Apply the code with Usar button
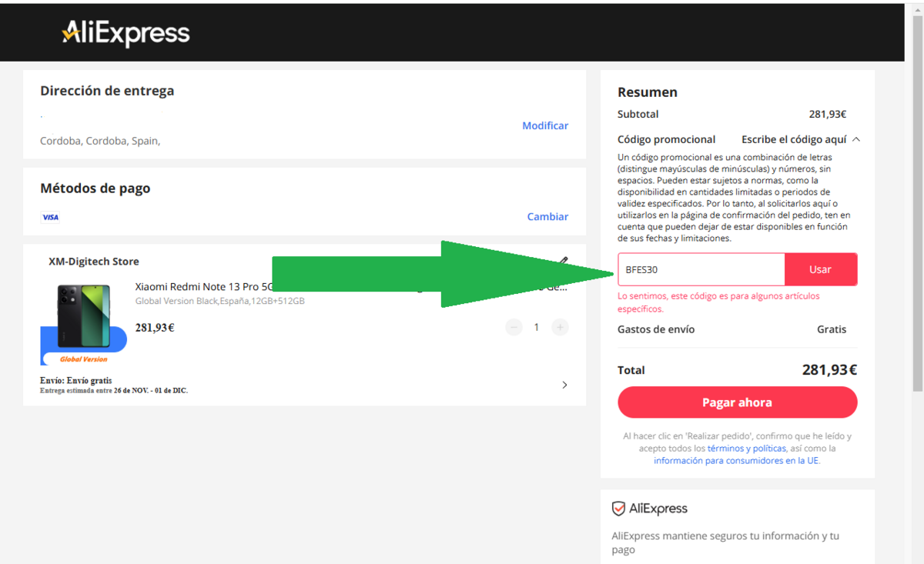The width and height of the screenshot is (924, 564). 821,269
